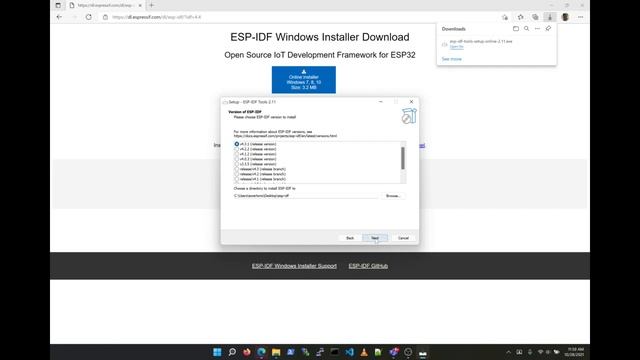Viewport: 640px width, 360px height.
Task: Click Browse button in setup dialog
Action: (x=393, y=196)
